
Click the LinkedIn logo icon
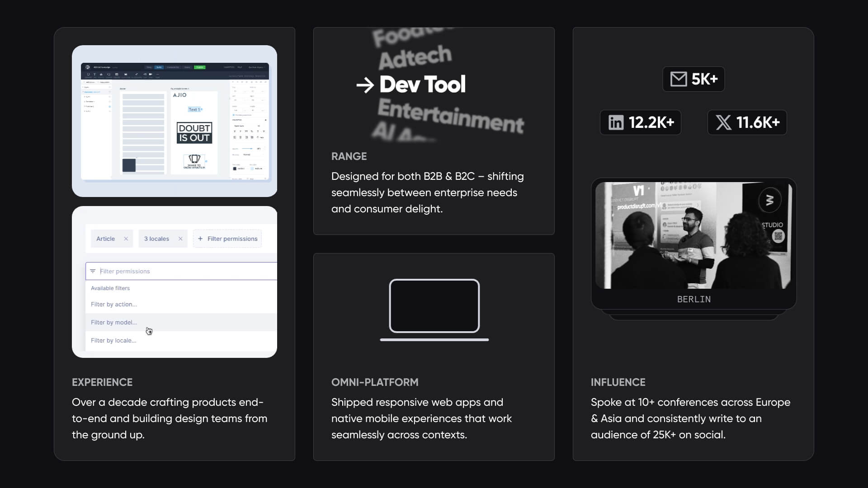tap(616, 122)
